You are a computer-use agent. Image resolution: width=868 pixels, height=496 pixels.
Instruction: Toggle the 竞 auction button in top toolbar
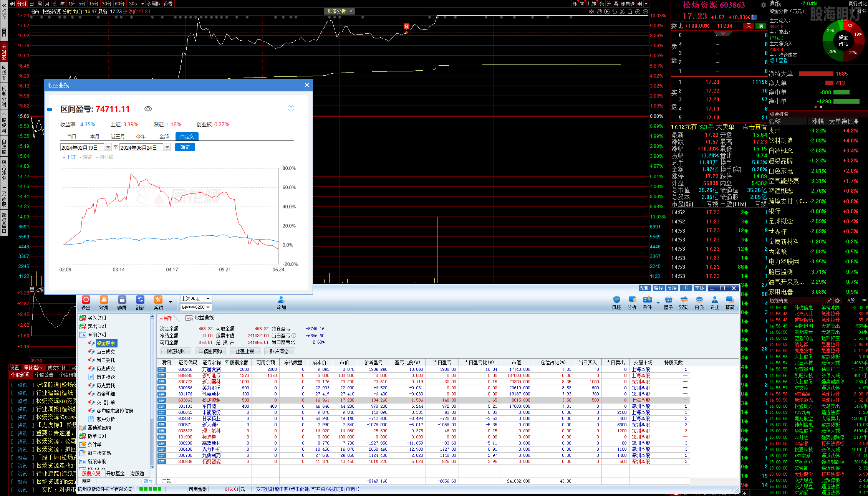[601, 4]
